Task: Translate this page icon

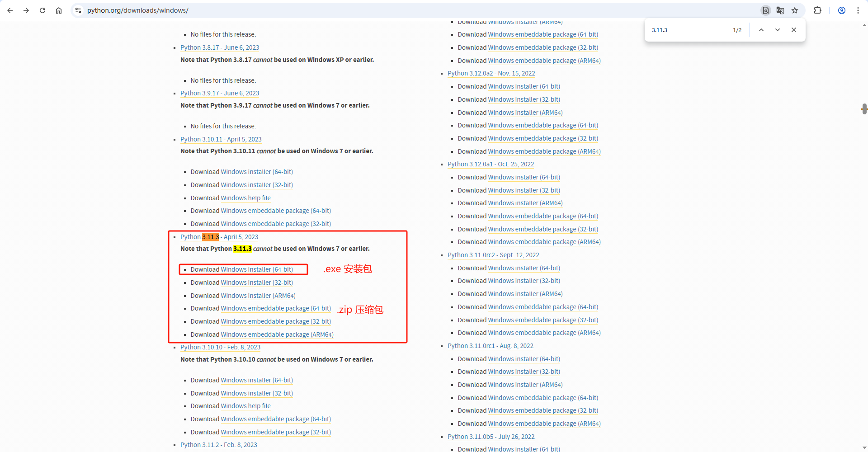Action: [x=780, y=10]
